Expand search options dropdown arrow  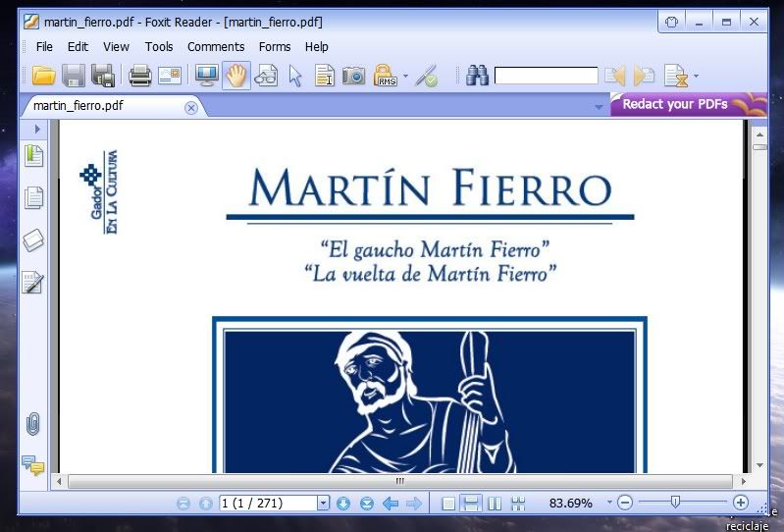(x=696, y=77)
